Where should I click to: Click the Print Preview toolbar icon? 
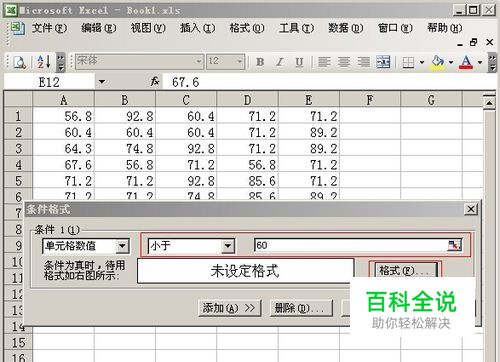click(x=19, y=62)
